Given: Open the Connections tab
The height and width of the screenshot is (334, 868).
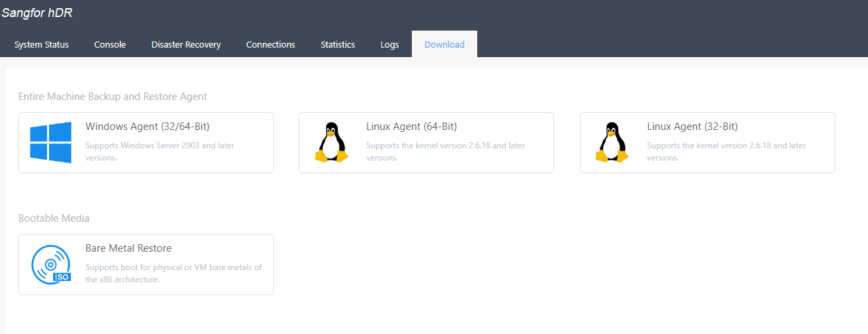Looking at the screenshot, I should (x=270, y=44).
